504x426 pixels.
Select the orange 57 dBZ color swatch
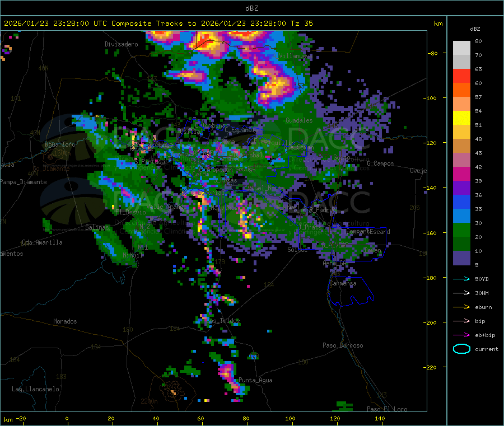[461, 90]
